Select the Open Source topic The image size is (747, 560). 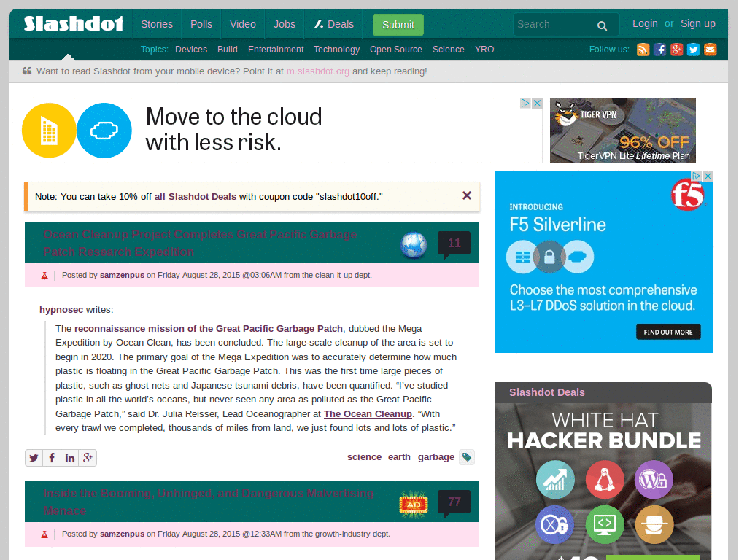coord(396,50)
